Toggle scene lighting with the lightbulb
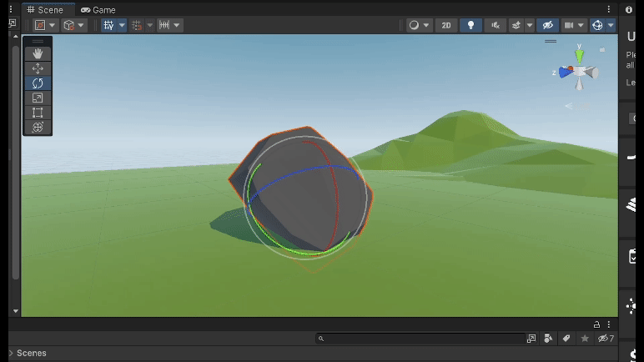Screen dimensions: 644x362 coord(470,25)
